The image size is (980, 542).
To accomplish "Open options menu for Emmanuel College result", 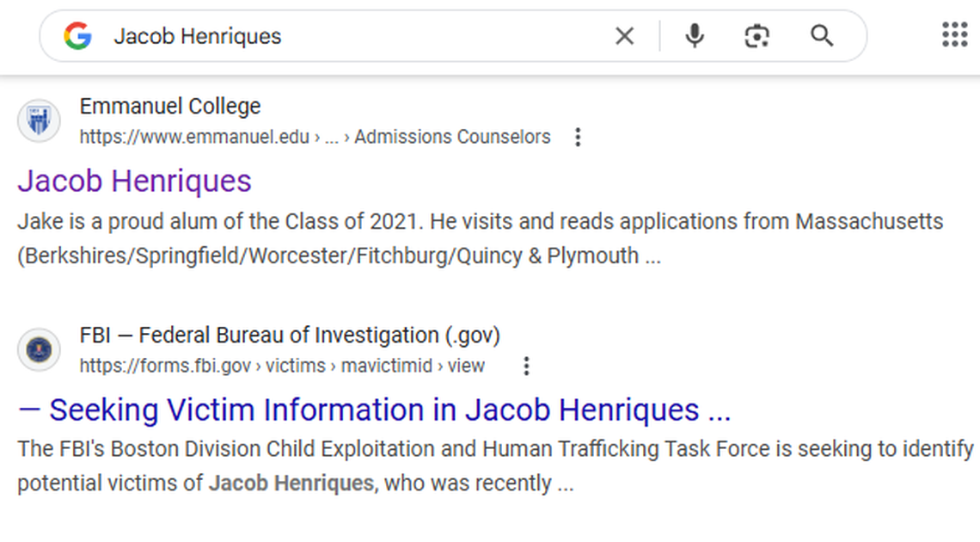I will pyautogui.click(x=578, y=136).
